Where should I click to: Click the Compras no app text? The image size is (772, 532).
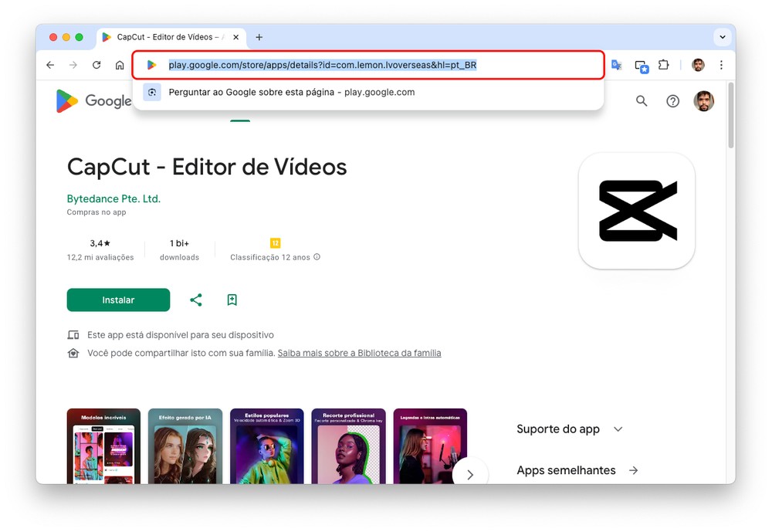96,212
